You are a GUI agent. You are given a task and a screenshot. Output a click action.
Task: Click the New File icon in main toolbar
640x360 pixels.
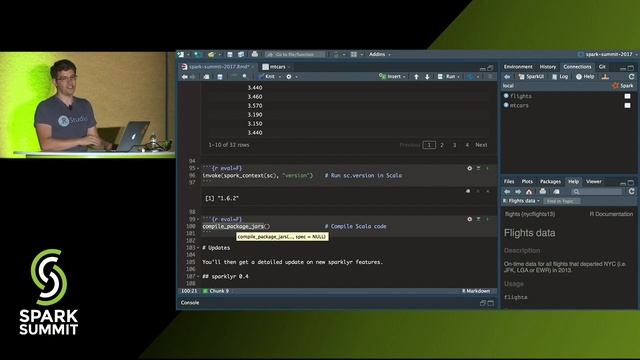[181, 54]
